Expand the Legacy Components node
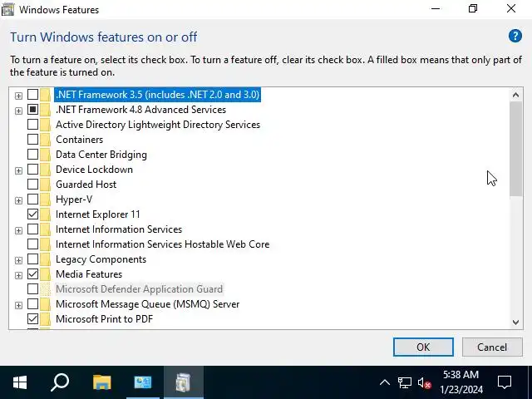 tap(18, 260)
